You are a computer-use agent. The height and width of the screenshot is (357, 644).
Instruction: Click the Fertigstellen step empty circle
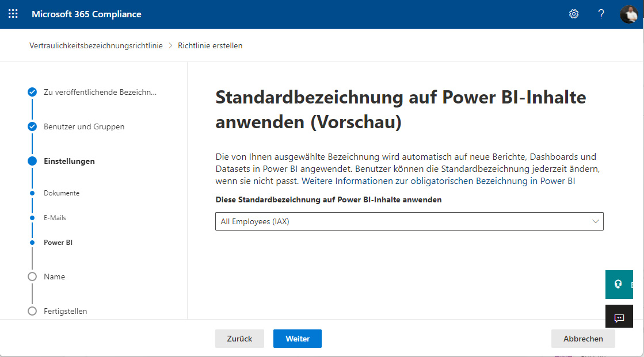32,311
